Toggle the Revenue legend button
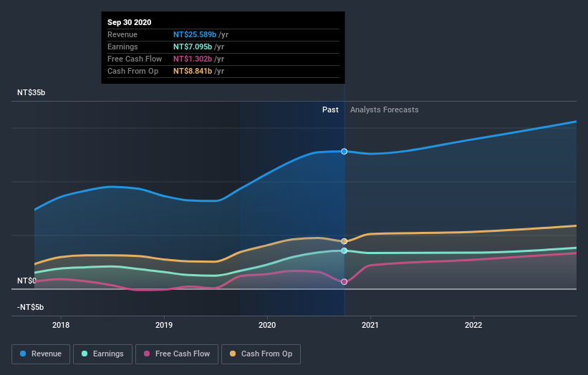Image resolution: width=588 pixels, height=375 pixels. (x=41, y=354)
